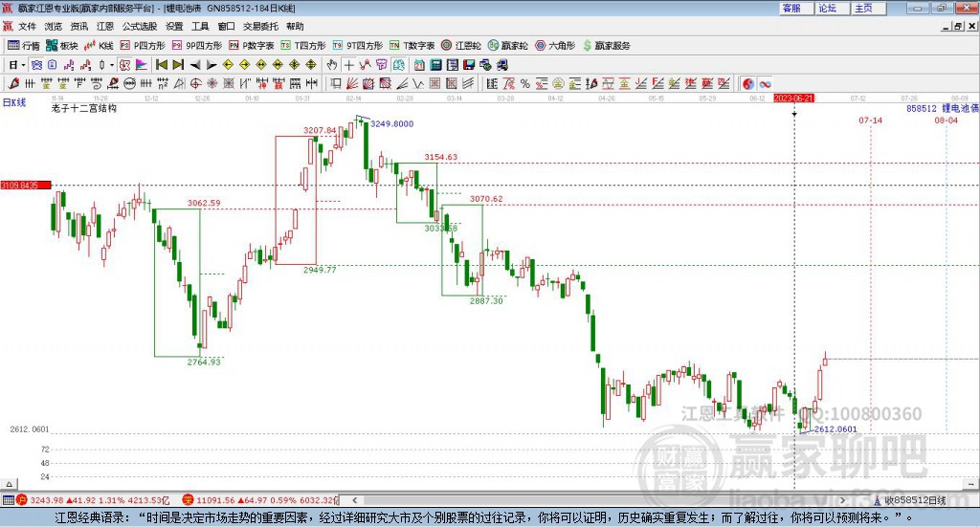980x527 pixels.
Task: Switch to K线 candlestick chart view
Action: point(99,46)
